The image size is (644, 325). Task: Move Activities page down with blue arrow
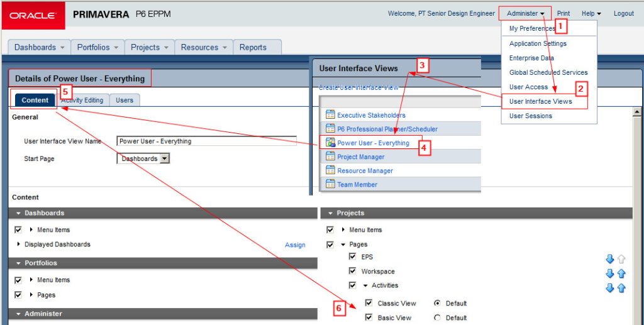pos(610,288)
